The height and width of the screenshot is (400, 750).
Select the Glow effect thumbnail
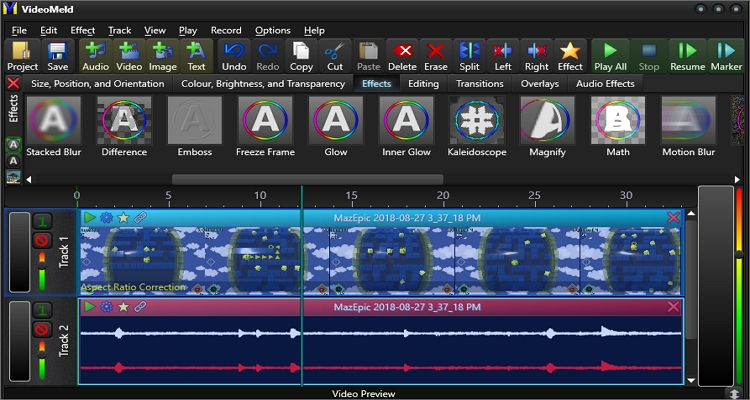[x=336, y=121]
